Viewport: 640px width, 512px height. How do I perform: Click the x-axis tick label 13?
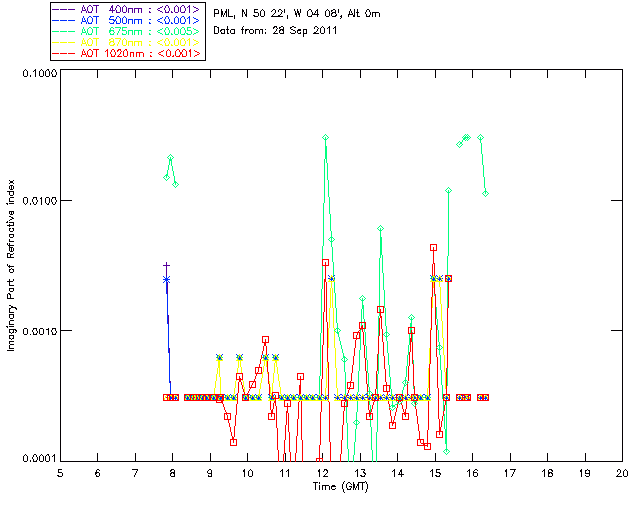tap(360, 473)
